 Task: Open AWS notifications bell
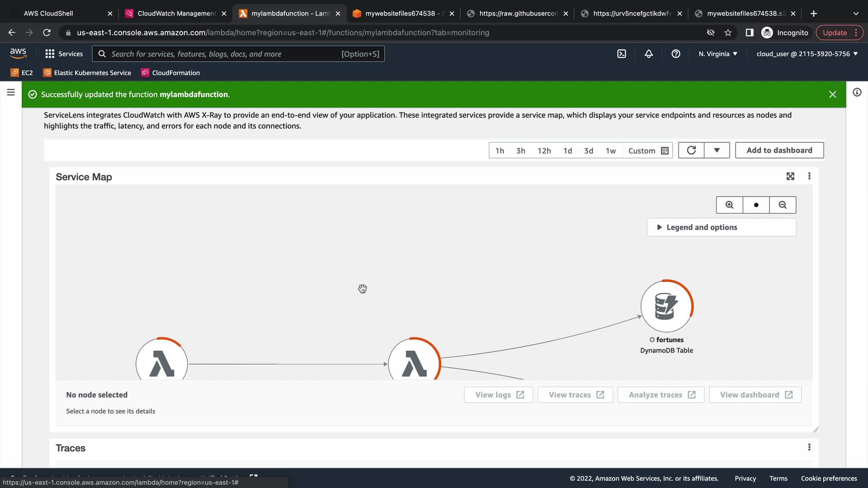pyautogui.click(x=649, y=54)
